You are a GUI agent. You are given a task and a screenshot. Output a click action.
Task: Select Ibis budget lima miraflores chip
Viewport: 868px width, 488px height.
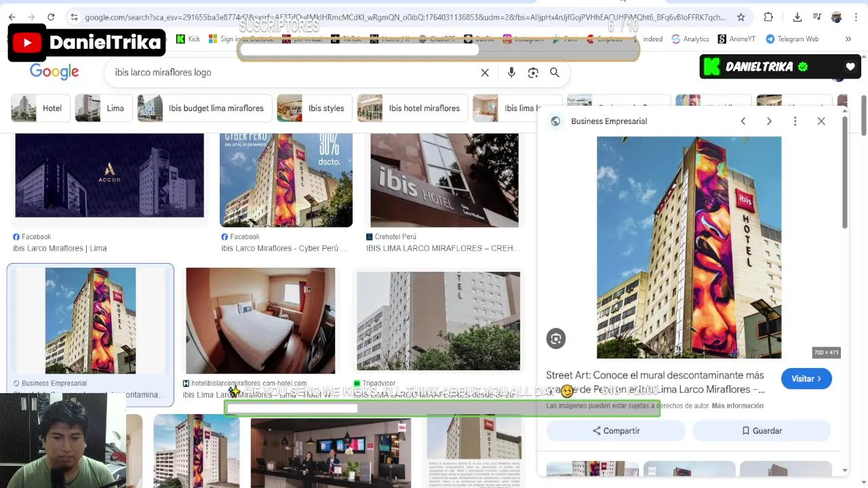[x=204, y=108]
